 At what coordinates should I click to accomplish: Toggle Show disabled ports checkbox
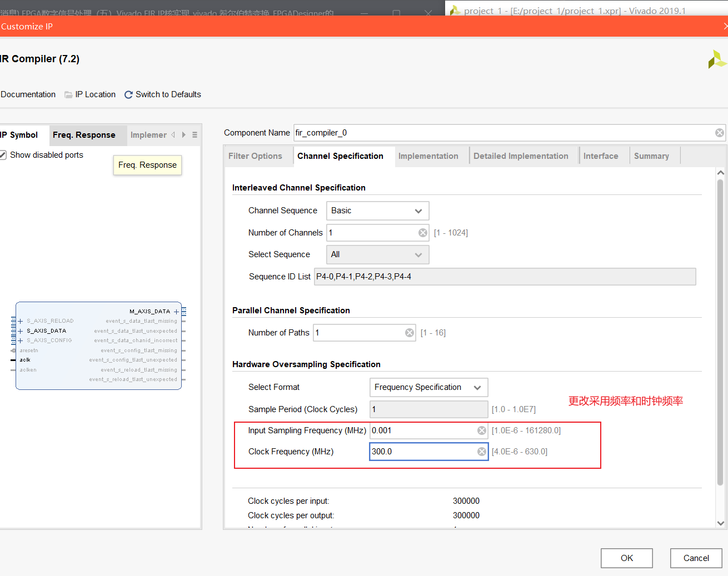(3, 155)
